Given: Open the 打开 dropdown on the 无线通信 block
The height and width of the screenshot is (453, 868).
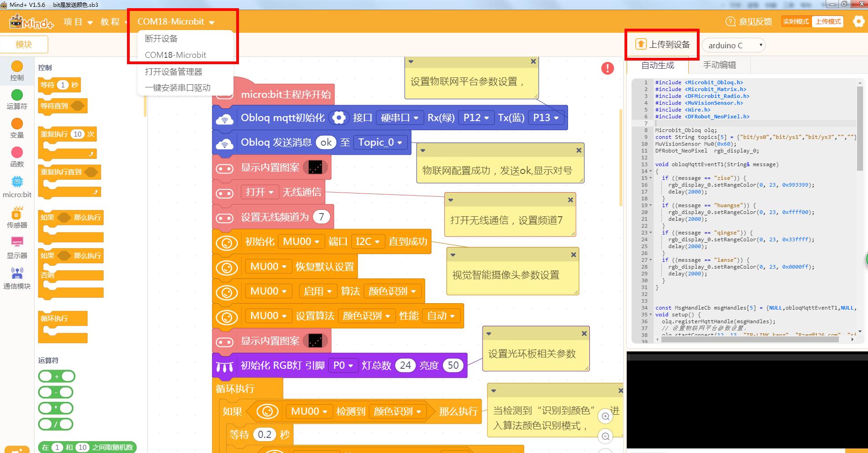Looking at the screenshot, I should pos(259,192).
